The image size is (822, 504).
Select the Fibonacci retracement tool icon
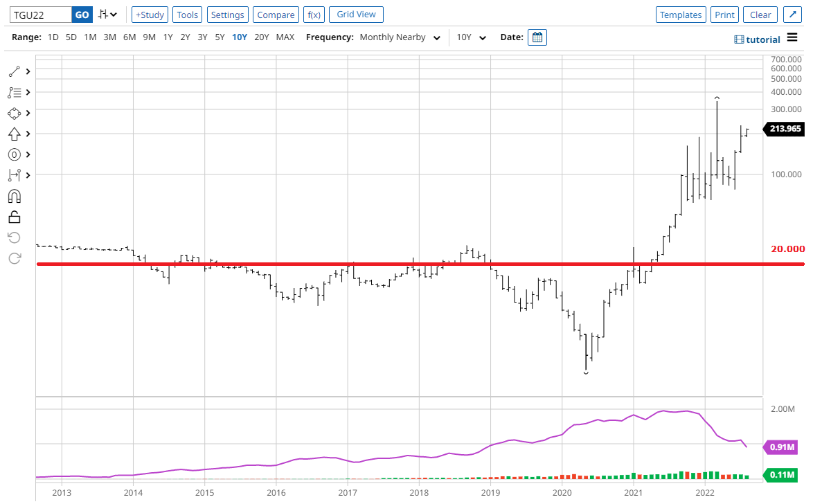coord(15,92)
